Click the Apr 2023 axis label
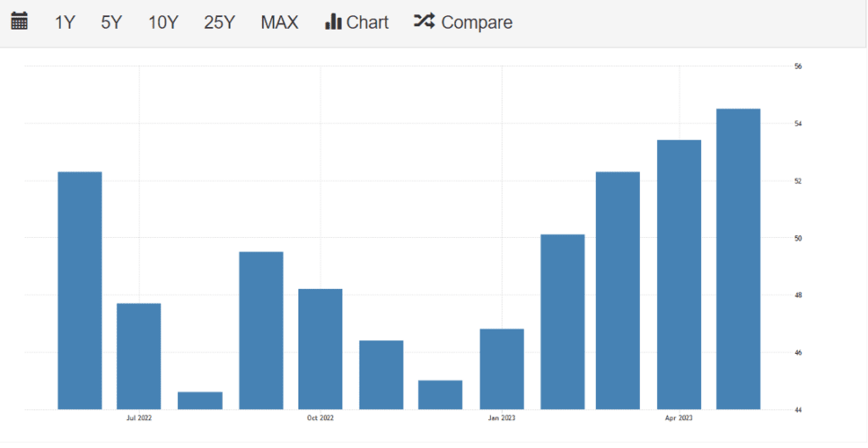The image size is (868, 448). tap(679, 418)
